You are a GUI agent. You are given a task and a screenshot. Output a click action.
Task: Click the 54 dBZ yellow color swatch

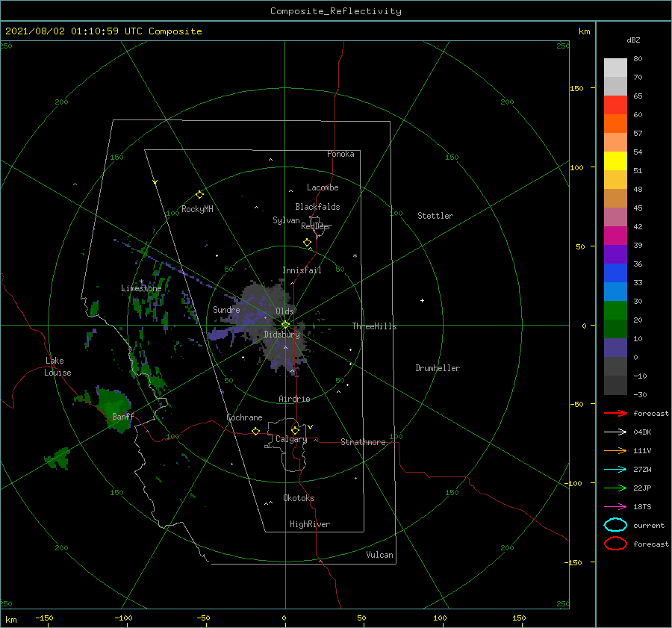point(615,161)
